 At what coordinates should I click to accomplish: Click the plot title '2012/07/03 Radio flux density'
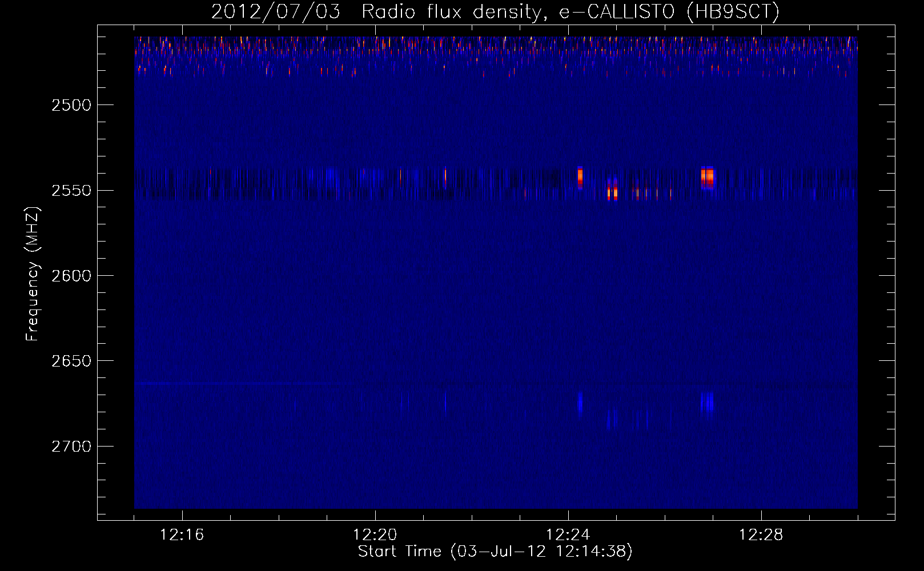tap(495, 11)
